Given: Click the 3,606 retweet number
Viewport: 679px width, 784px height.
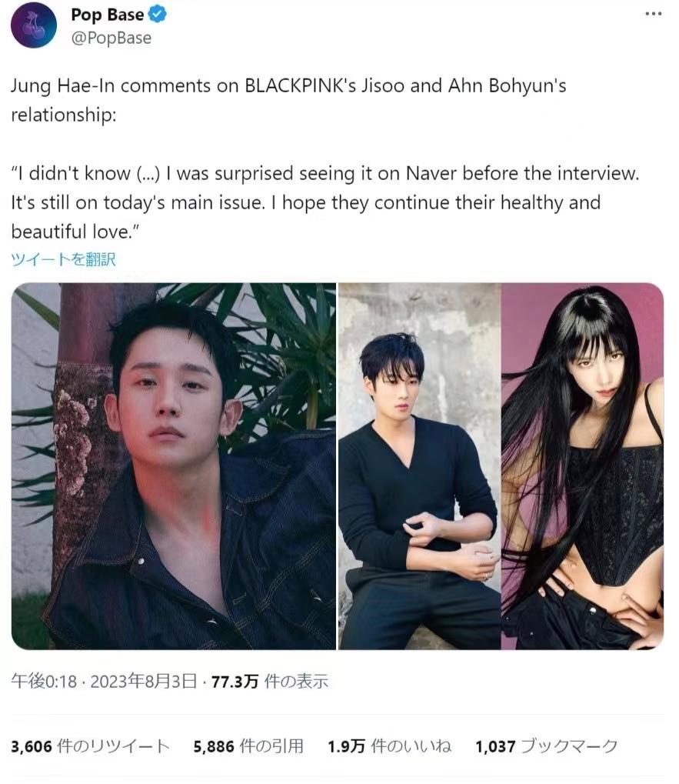Looking at the screenshot, I should pyautogui.click(x=32, y=747).
